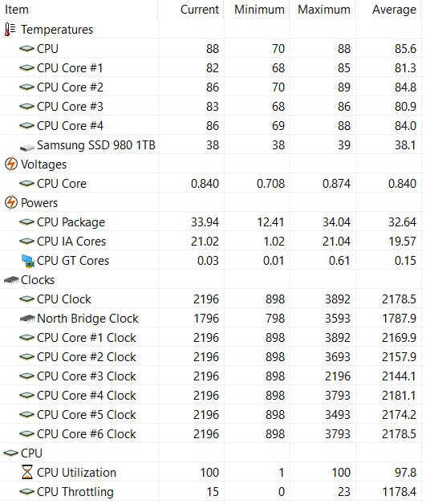Click CPU GT Cores maximum 0.61
The height and width of the screenshot is (504, 426).
(339, 261)
